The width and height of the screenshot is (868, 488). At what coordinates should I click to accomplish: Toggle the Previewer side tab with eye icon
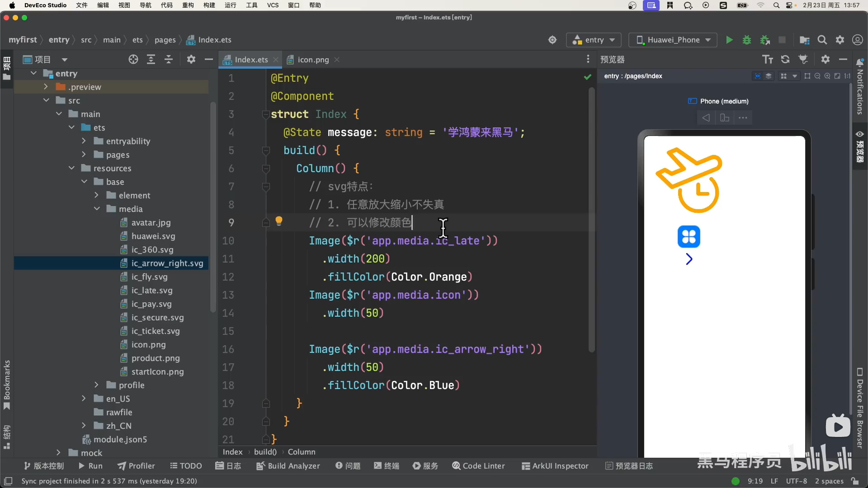(860, 147)
